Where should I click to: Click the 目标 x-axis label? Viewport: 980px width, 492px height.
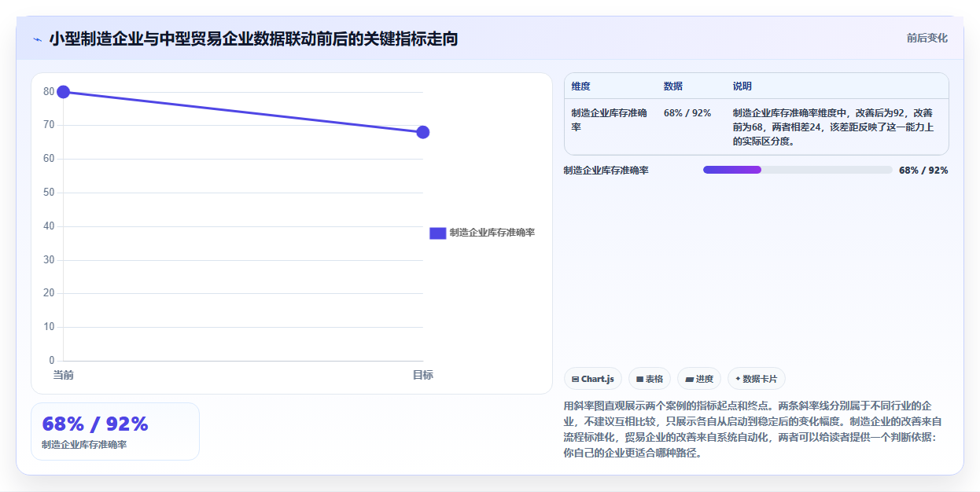click(422, 375)
